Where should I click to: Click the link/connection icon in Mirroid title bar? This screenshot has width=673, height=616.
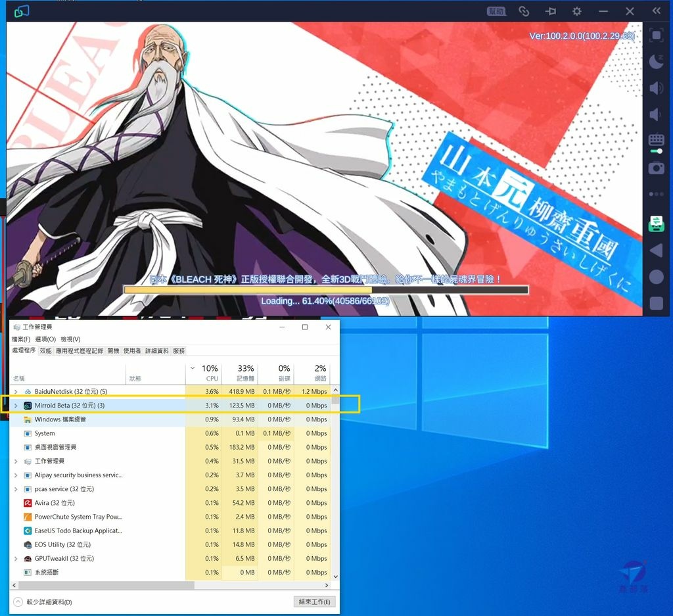[524, 11]
